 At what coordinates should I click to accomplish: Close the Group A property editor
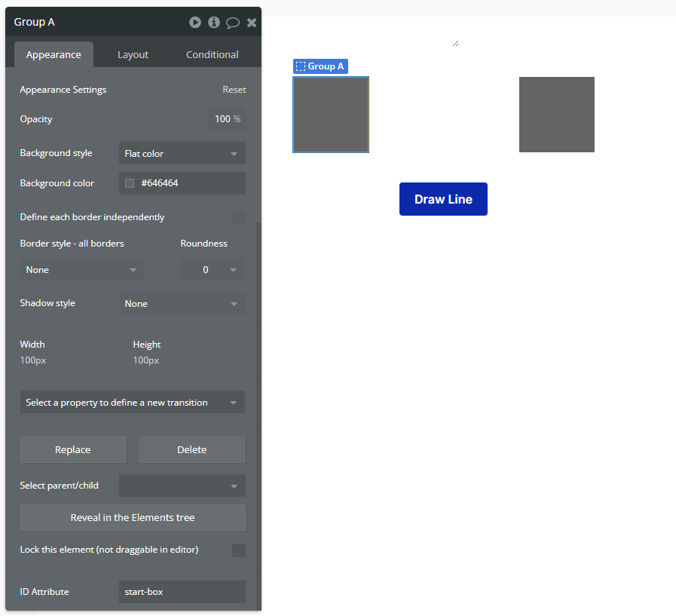coord(252,23)
